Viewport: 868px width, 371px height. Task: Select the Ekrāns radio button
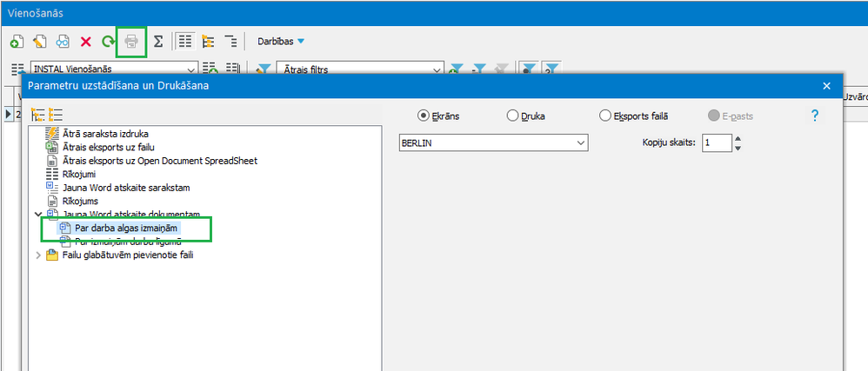pos(424,116)
